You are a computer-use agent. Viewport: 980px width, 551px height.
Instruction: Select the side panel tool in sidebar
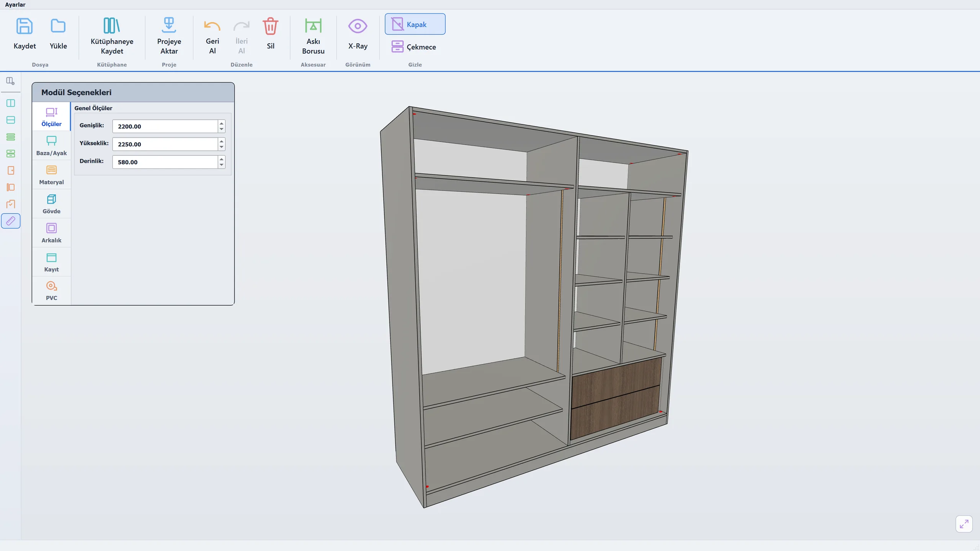[x=11, y=187]
